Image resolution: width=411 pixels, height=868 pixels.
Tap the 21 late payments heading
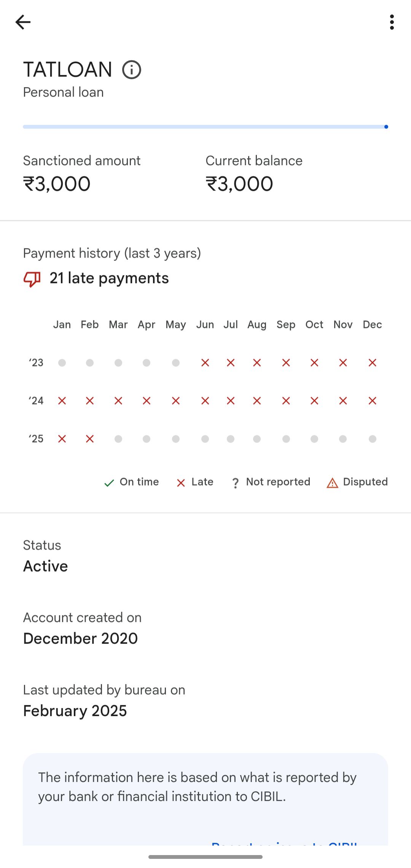click(109, 278)
